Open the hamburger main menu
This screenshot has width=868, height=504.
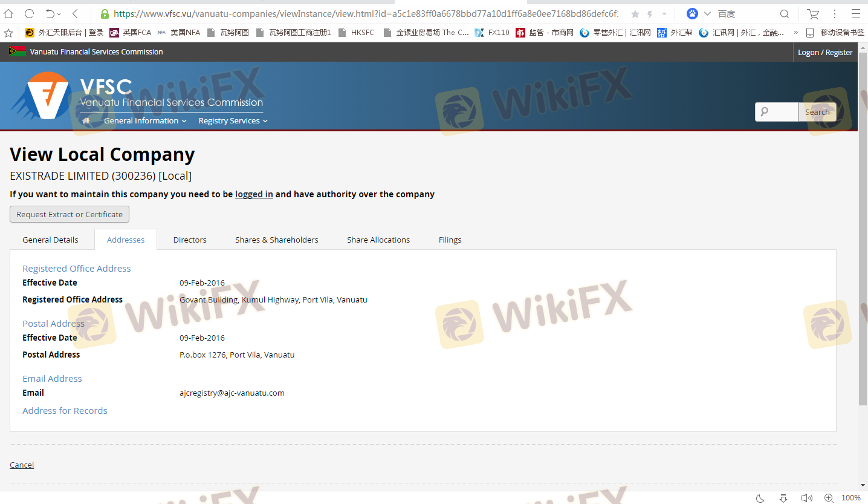(x=855, y=14)
